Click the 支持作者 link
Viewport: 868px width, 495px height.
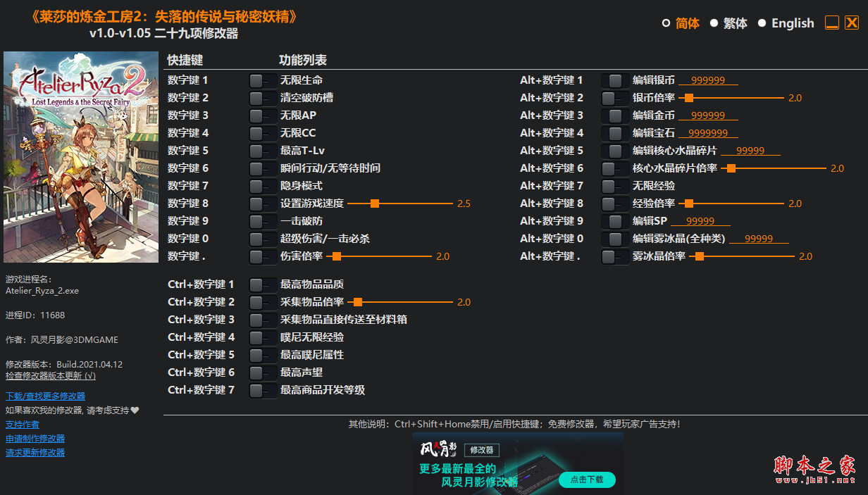pos(23,425)
